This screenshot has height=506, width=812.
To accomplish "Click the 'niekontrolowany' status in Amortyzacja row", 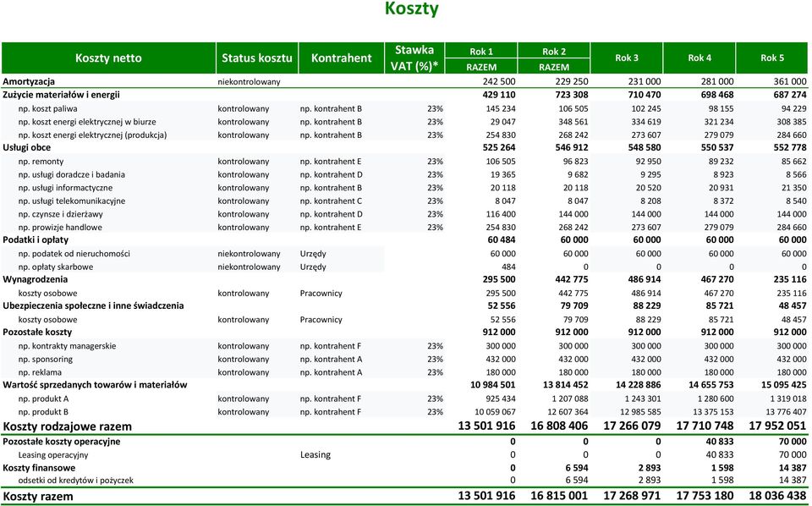I will (249, 82).
